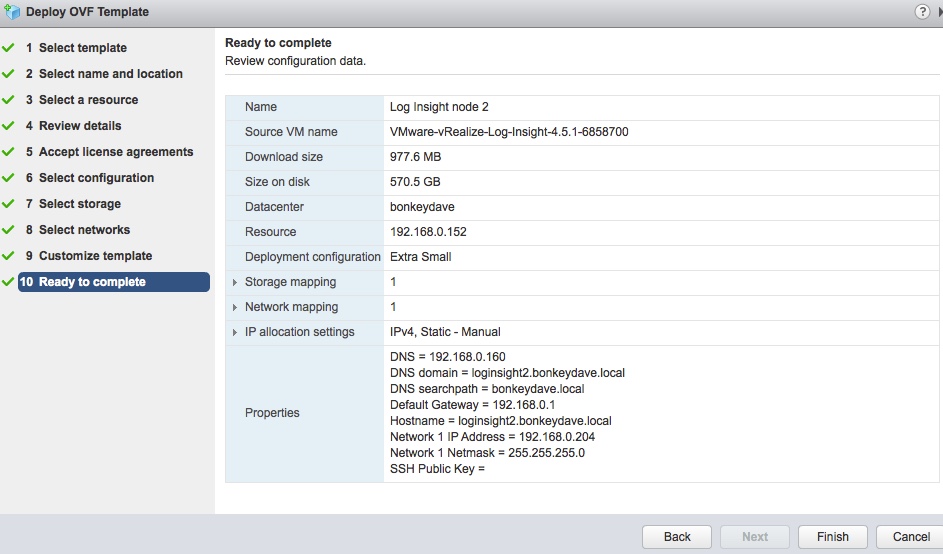This screenshot has height=554, width=943.
Task: Click the checkmark beside Ready to complete
Action: (8, 282)
